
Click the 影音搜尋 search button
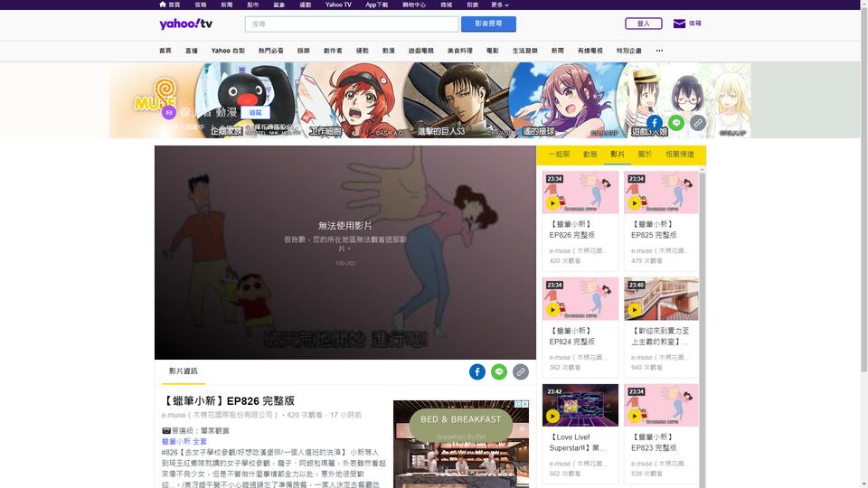coord(488,23)
